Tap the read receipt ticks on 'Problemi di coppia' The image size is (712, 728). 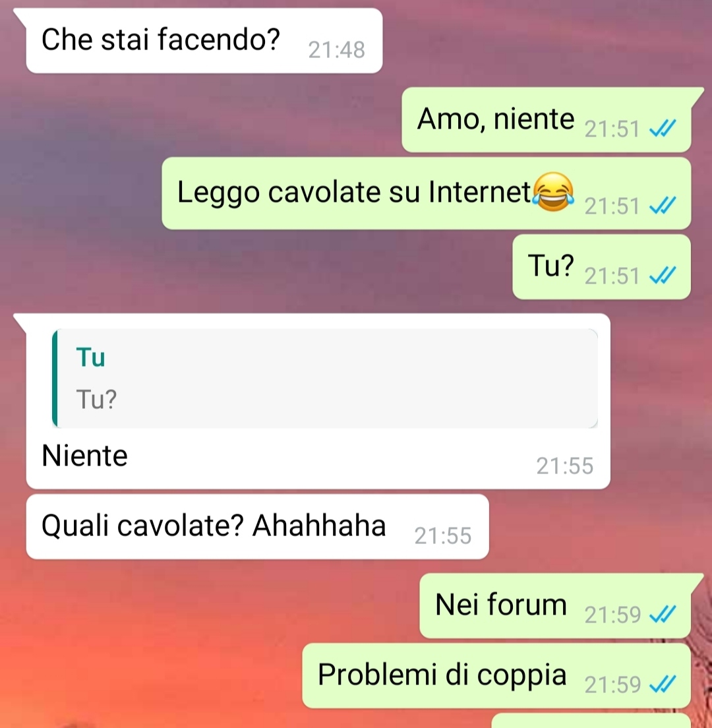point(663,684)
